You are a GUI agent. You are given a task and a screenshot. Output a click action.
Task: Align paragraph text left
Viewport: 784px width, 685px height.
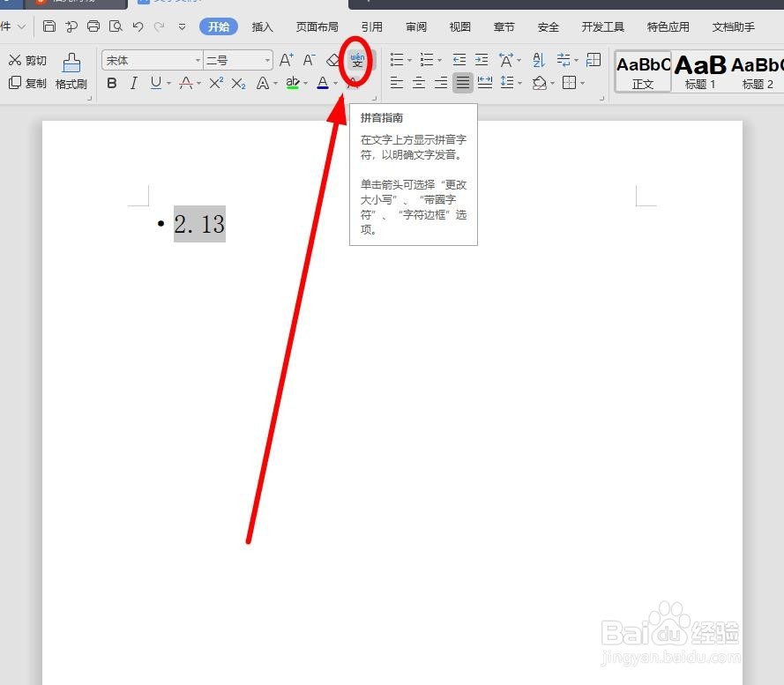point(397,83)
